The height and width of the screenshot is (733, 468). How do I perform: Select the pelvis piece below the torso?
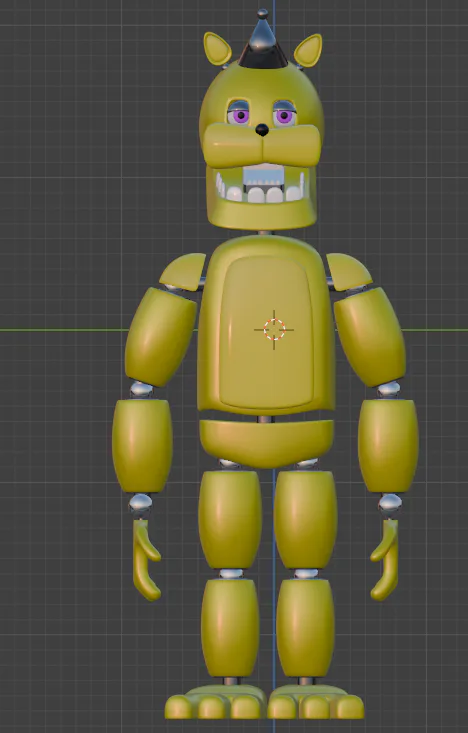266,443
